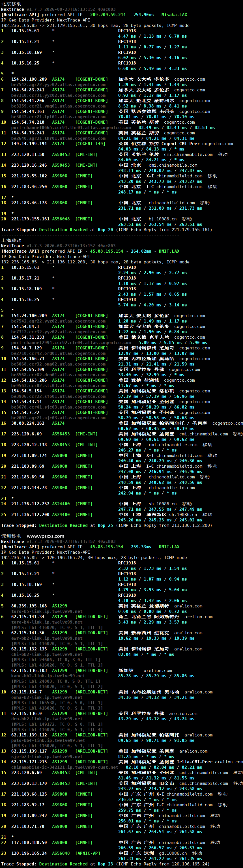Click hop address 154.54.43.14
Viewport: 243px width, 868px height.
tap(27, 402)
